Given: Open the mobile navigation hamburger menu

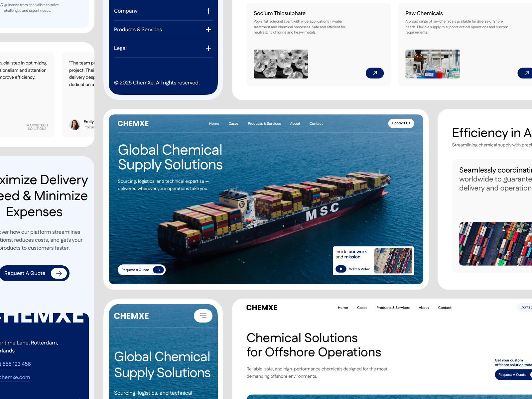Looking at the screenshot, I should coord(203,316).
